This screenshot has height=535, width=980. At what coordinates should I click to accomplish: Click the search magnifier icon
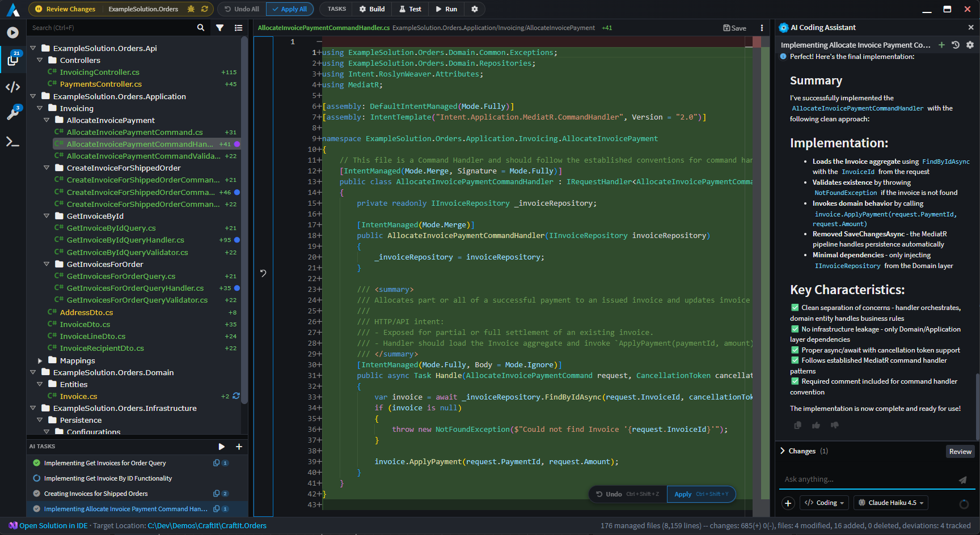[201, 27]
